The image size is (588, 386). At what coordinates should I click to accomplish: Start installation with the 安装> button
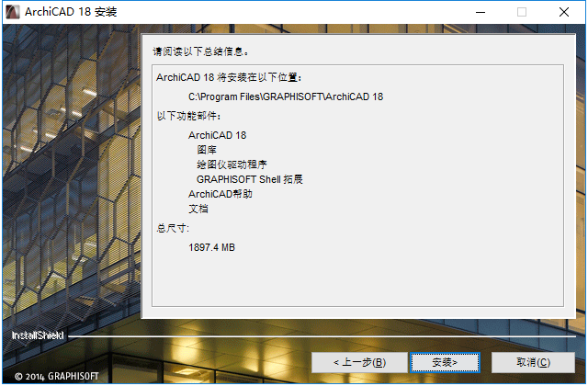[x=445, y=362]
